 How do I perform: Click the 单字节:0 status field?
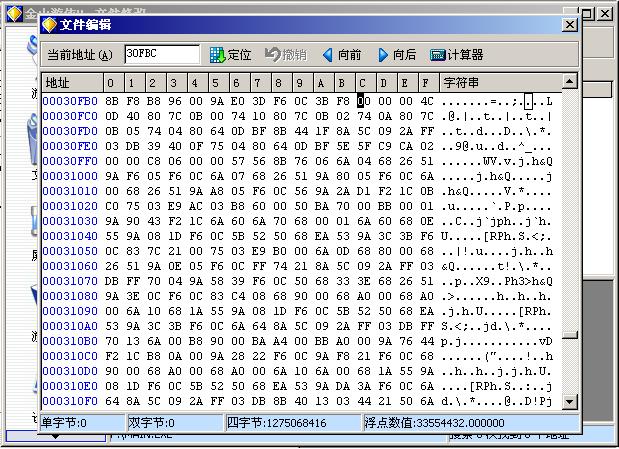point(83,423)
